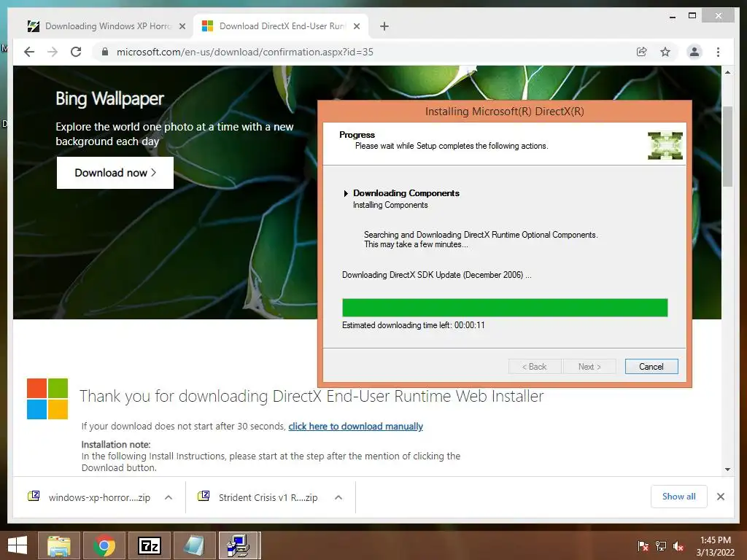The width and height of the screenshot is (747, 560).
Task: Bookmark this page with the star icon
Action: click(x=665, y=52)
